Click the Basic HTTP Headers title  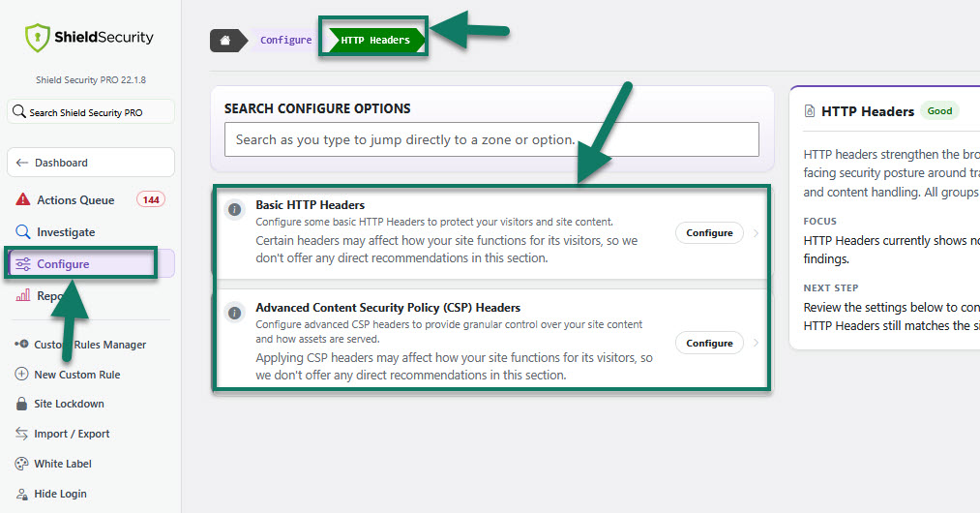(x=310, y=204)
